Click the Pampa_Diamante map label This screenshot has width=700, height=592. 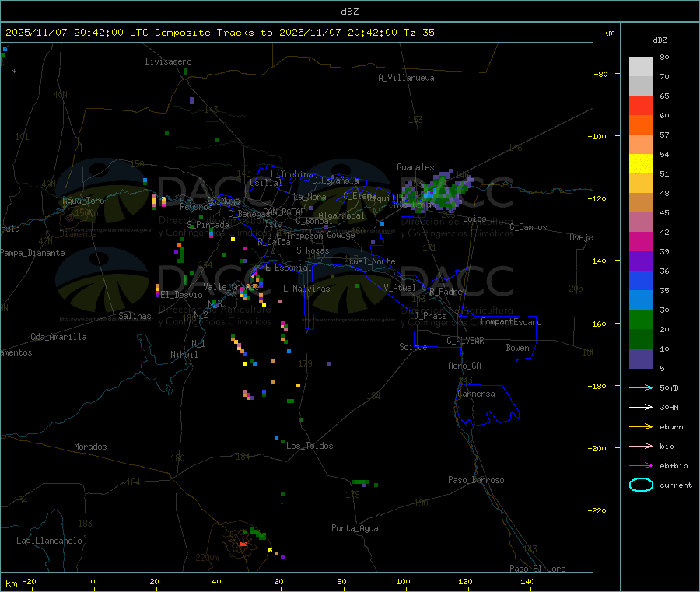(33, 253)
